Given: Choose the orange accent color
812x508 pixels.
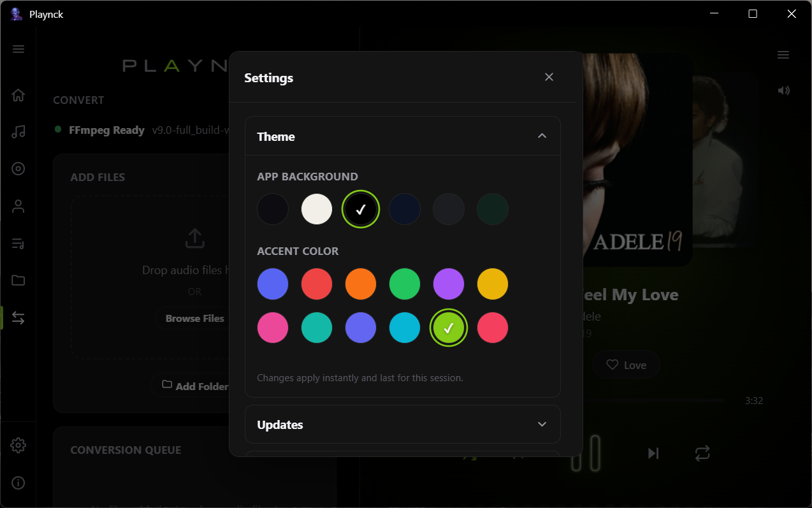Looking at the screenshot, I should click(361, 284).
